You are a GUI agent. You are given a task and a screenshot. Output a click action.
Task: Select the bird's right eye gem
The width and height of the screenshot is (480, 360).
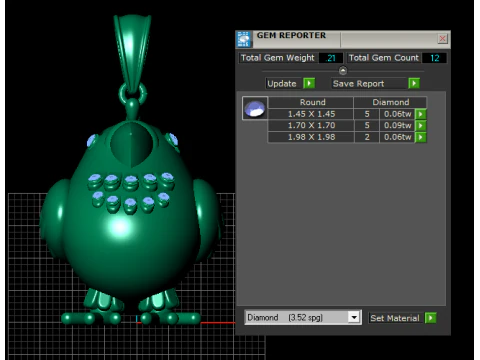(173, 139)
